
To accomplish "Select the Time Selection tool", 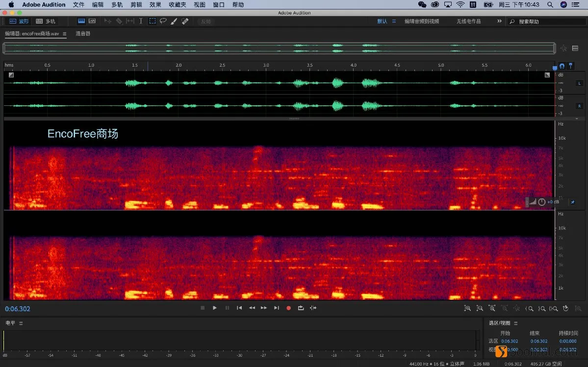I will pos(141,21).
